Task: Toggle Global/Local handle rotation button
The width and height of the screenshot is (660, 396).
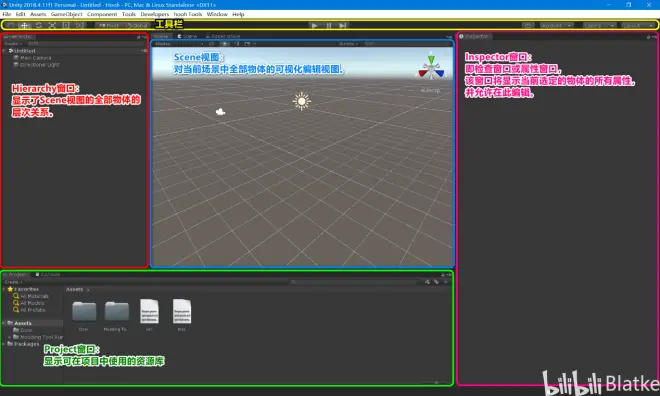Action: coord(137,26)
